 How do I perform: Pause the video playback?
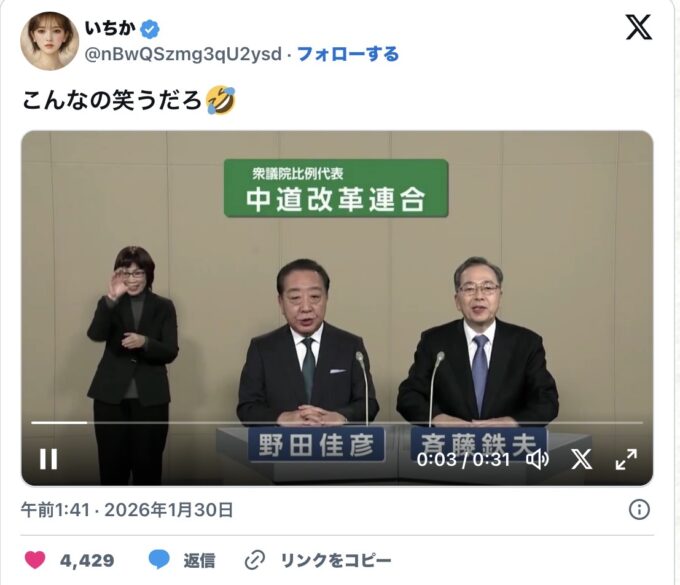coord(48,459)
